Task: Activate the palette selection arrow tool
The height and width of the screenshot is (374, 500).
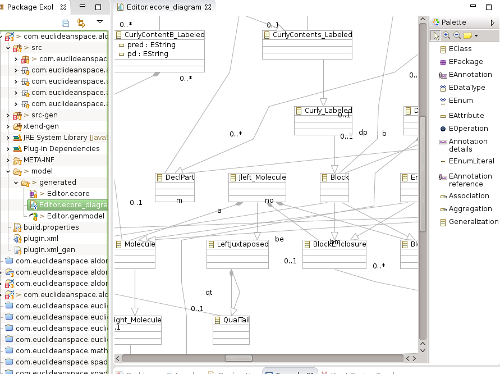Action: coord(436,36)
